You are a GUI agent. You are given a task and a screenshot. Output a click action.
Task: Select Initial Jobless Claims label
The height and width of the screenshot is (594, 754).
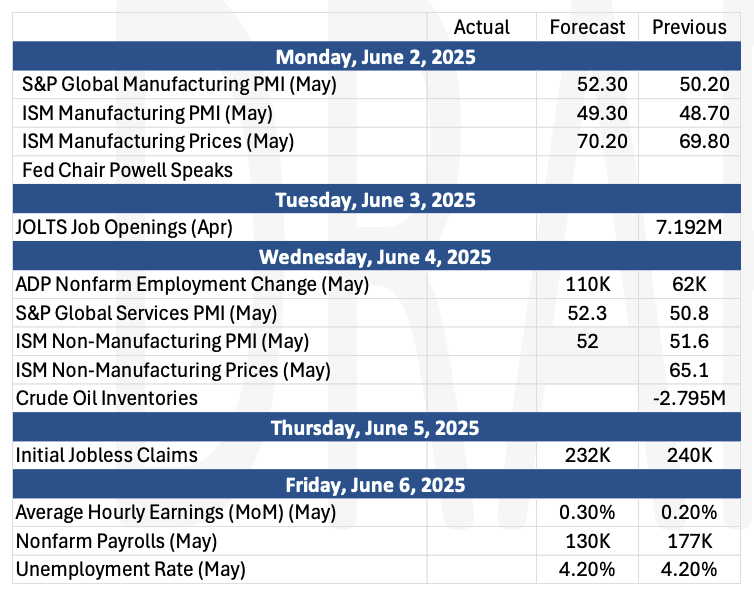click(x=107, y=455)
